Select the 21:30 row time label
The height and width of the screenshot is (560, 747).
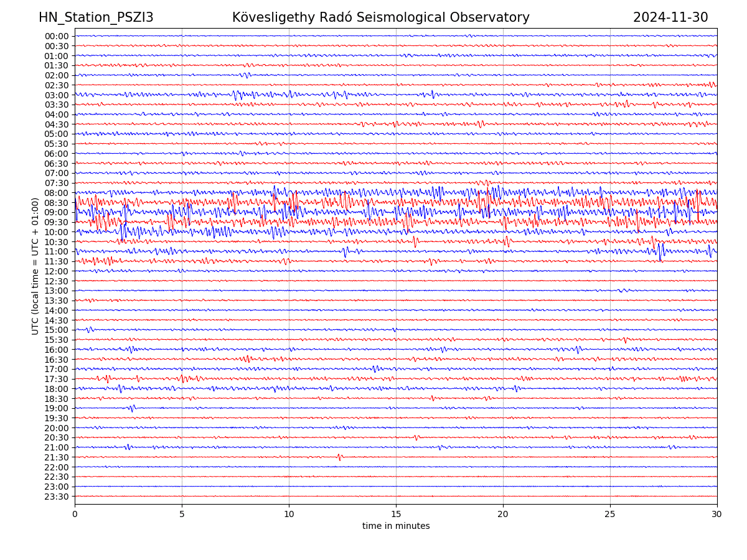point(57,457)
